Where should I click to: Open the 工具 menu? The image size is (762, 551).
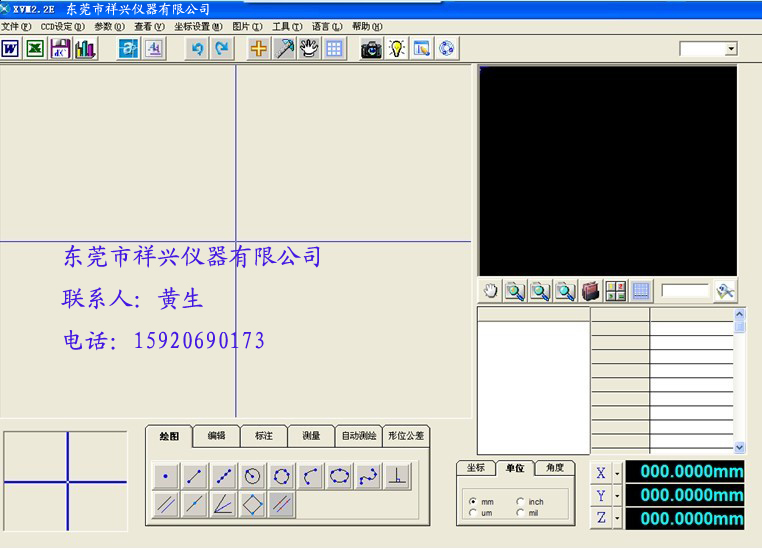(x=287, y=27)
